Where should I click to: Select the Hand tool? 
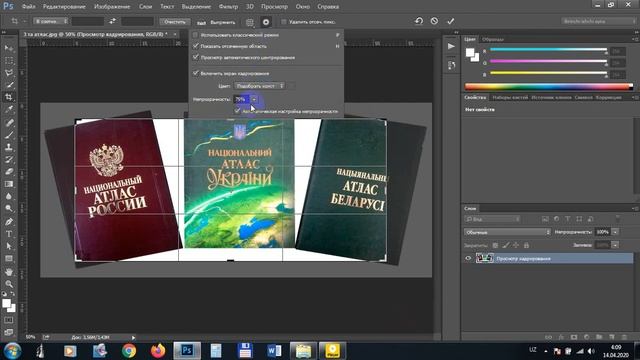tap(9, 272)
